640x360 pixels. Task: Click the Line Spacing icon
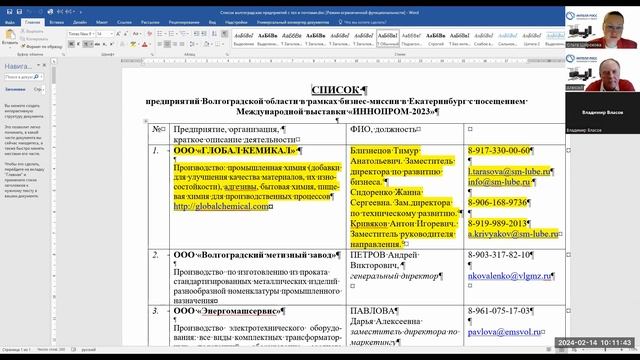point(192,44)
